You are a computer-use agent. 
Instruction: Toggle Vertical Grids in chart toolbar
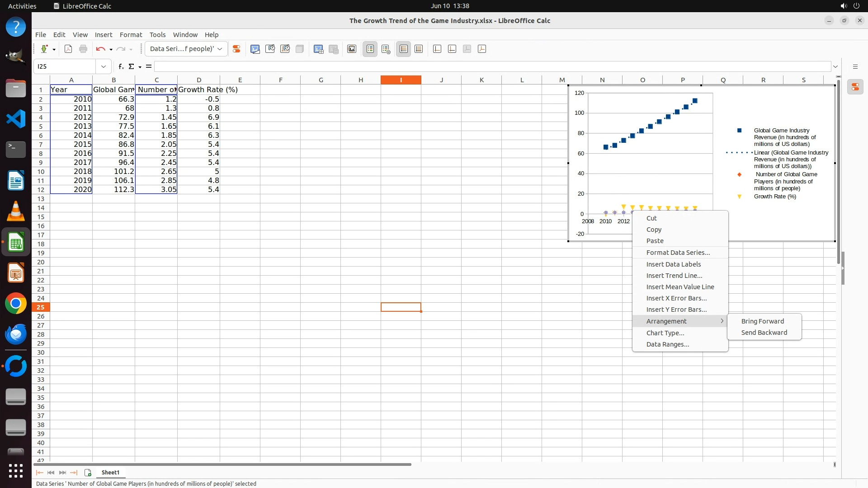coord(419,49)
